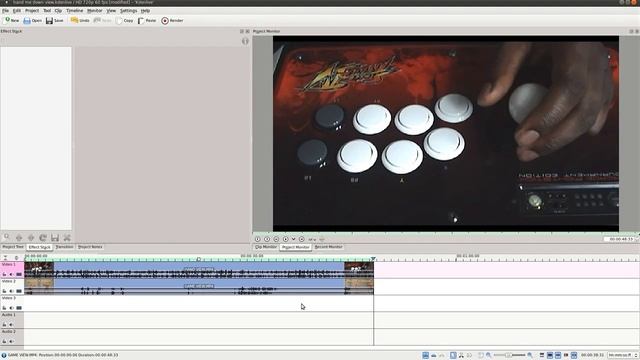Click the play button in Project Monitor

click(286, 239)
